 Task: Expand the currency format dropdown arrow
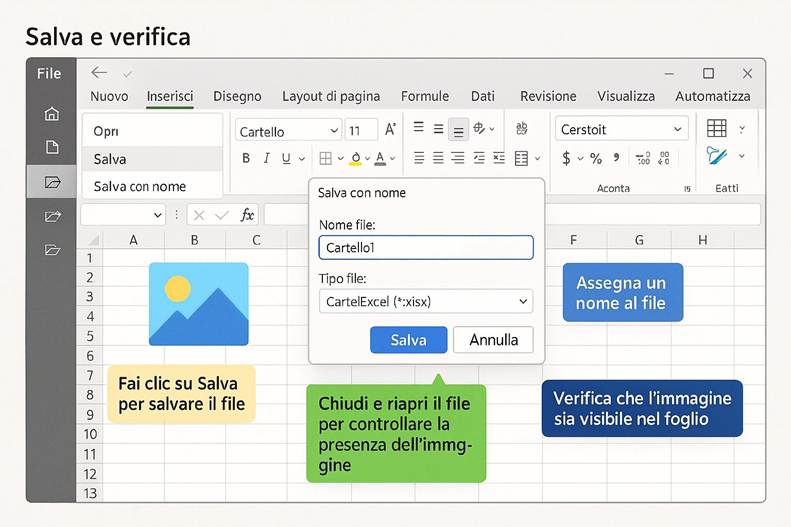[x=580, y=159]
